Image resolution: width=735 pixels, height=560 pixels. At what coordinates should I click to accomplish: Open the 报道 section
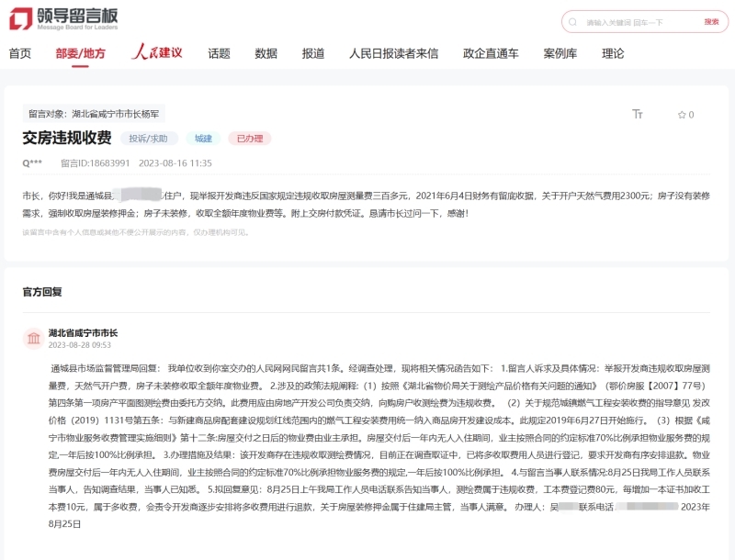(311, 54)
